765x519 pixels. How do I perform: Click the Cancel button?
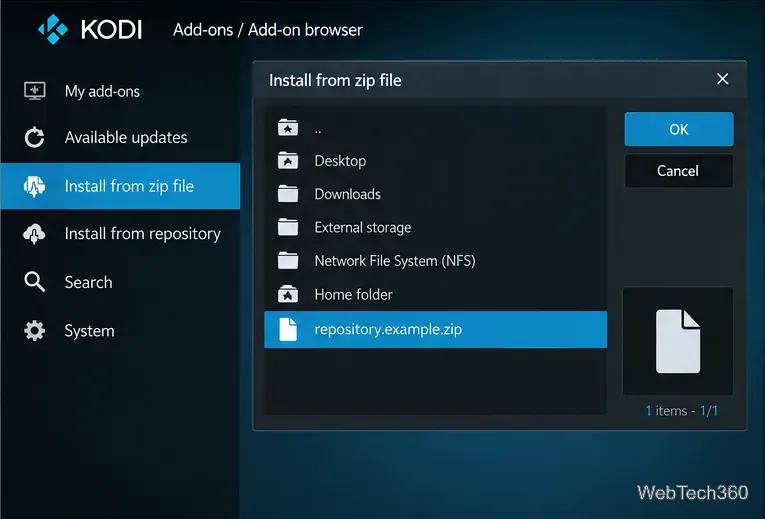(679, 171)
